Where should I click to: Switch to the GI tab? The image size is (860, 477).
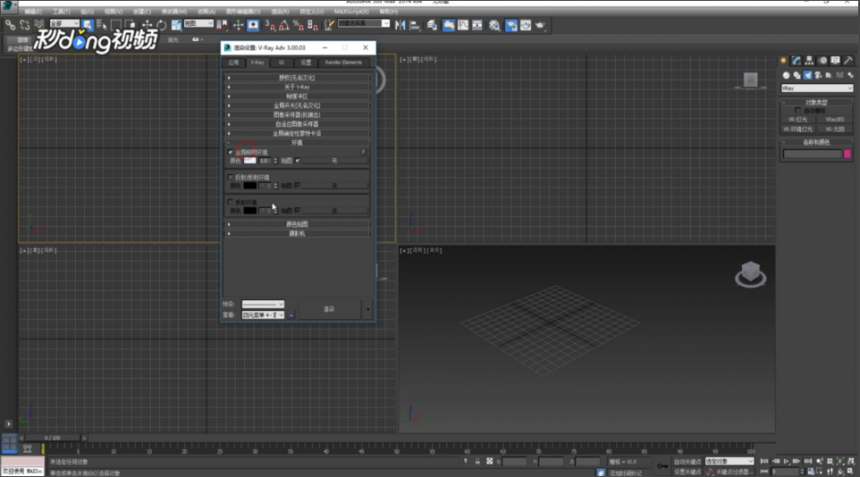[x=281, y=63]
